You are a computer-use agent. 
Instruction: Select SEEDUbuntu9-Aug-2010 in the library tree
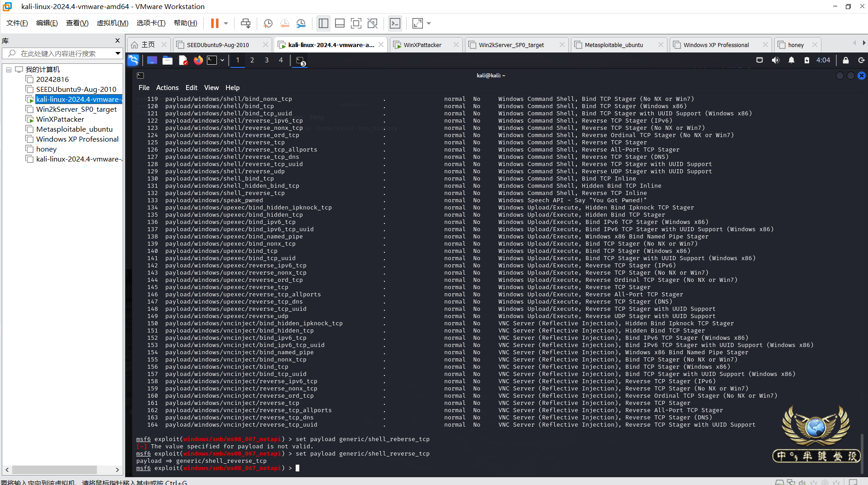pos(76,89)
